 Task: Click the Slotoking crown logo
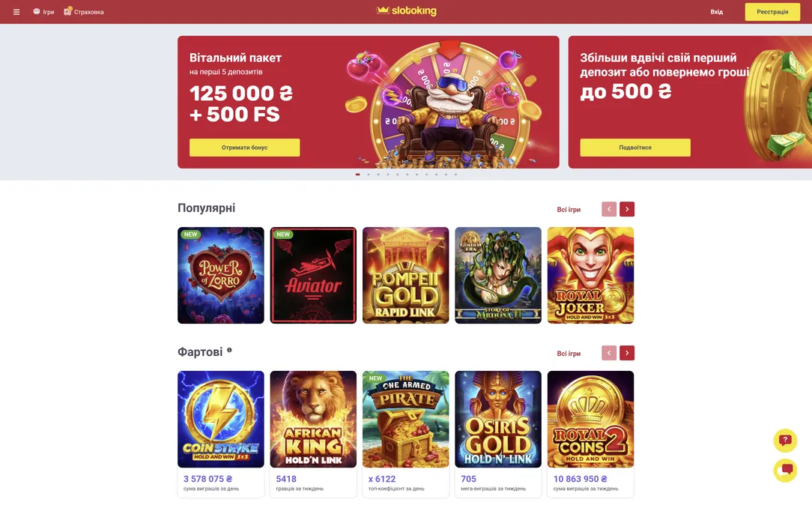click(x=406, y=11)
